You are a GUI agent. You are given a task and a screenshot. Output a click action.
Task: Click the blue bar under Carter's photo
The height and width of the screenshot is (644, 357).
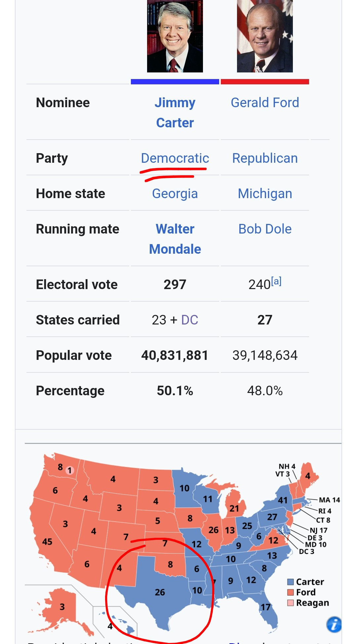[175, 82]
